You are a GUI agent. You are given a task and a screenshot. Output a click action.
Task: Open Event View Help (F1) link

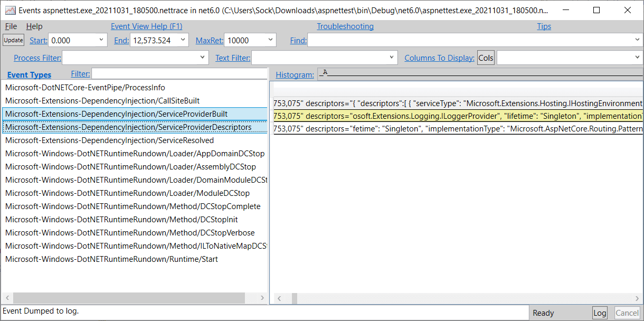click(147, 26)
